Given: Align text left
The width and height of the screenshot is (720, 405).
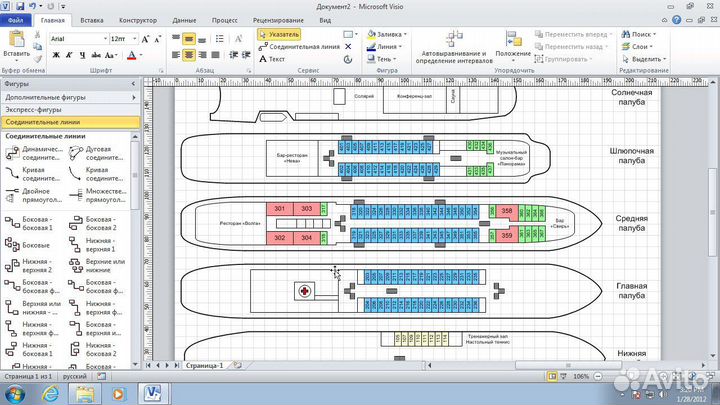Looking at the screenshot, I should 176,55.
